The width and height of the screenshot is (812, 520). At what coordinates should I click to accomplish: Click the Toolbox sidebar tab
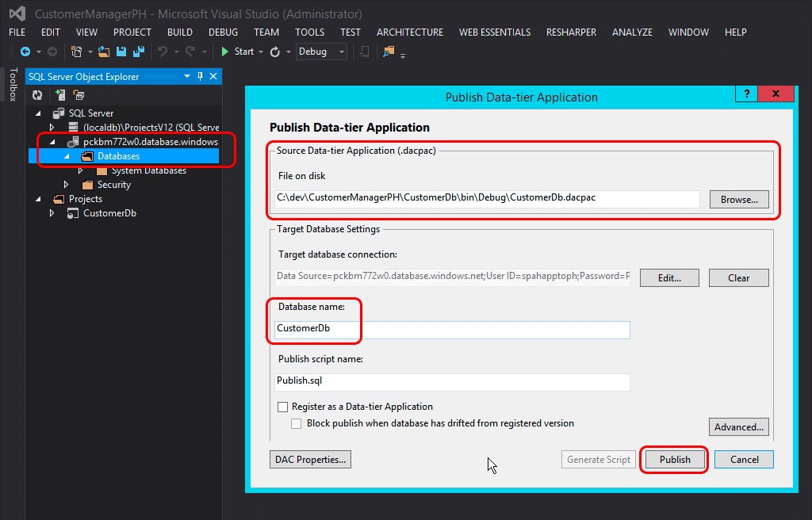pyautogui.click(x=12, y=83)
